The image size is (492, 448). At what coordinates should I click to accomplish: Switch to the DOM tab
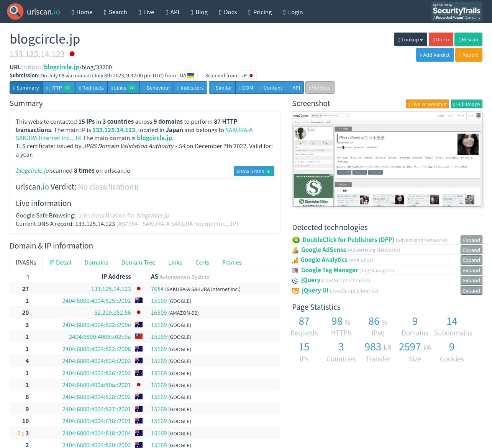(x=246, y=88)
